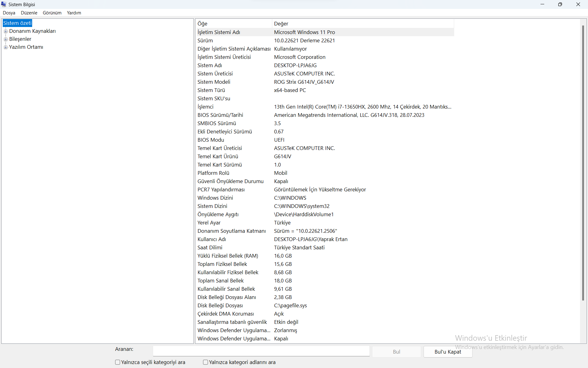Viewport: 588px width, 368px height.
Task: Click the Sistem Bilgisi app icon in title bar
Action: pyautogui.click(x=4, y=4)
